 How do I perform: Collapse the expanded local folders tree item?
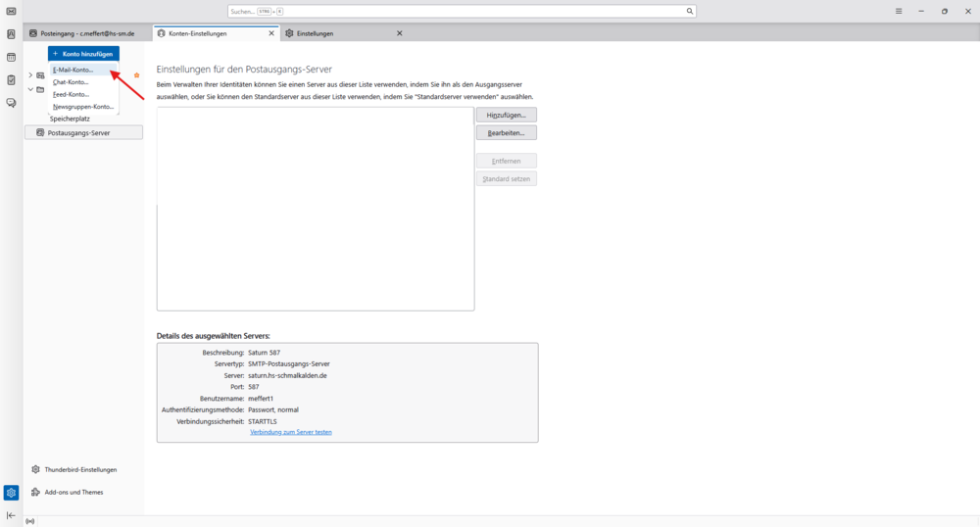(30, 89)
